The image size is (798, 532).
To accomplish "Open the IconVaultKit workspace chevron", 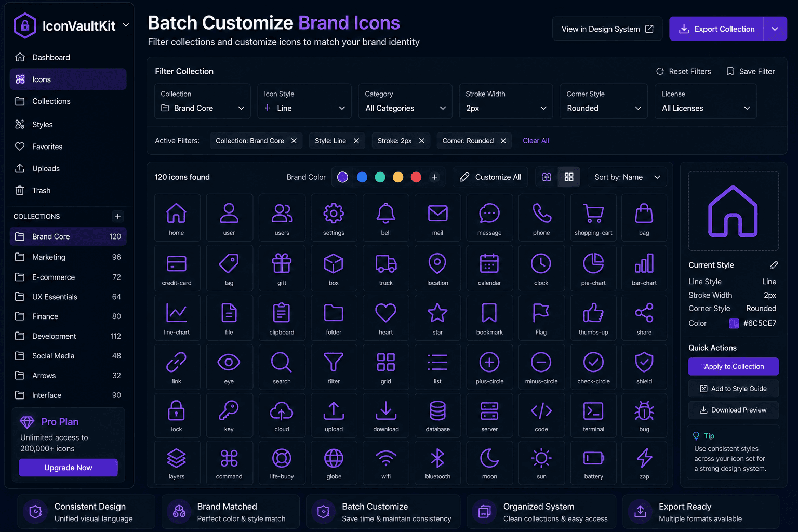I will point(126,25).
